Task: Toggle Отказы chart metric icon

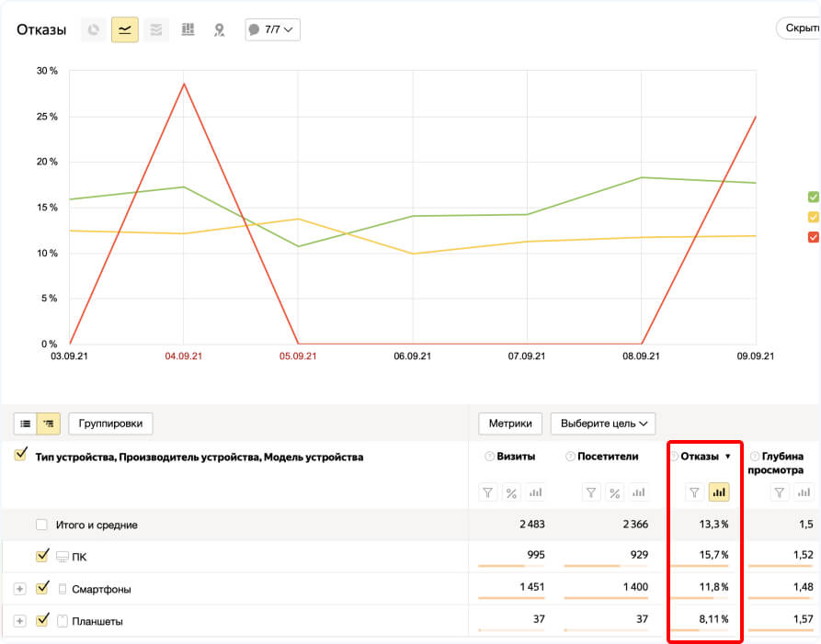Action: coord(719,492)
